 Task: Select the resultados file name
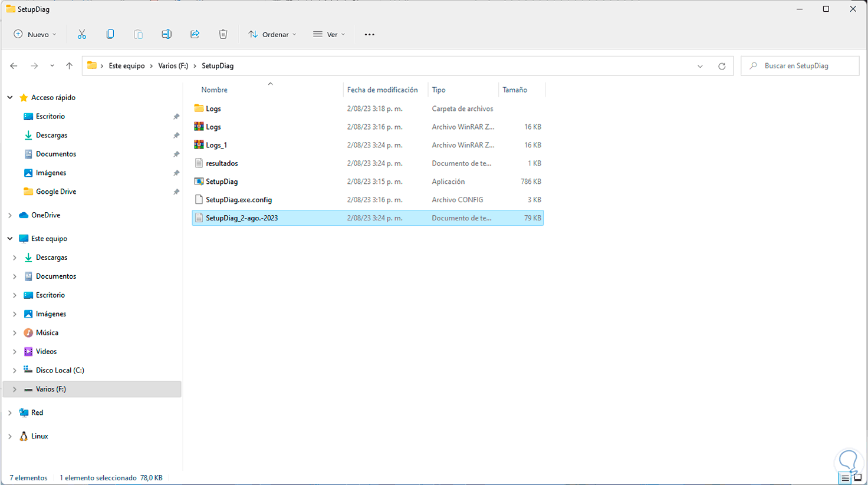(222, 163)
